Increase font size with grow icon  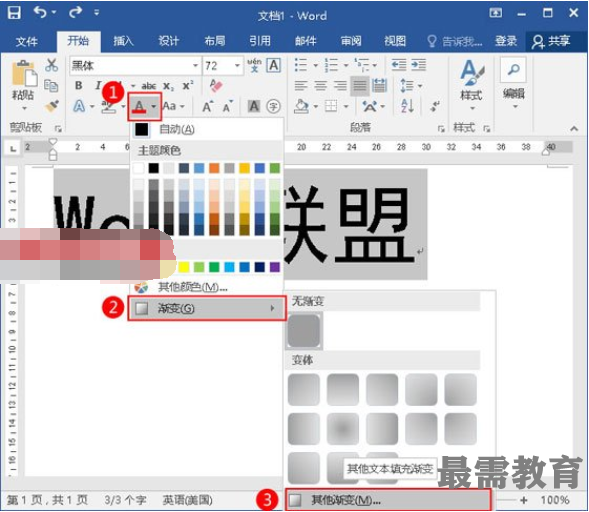coord(208,107)
